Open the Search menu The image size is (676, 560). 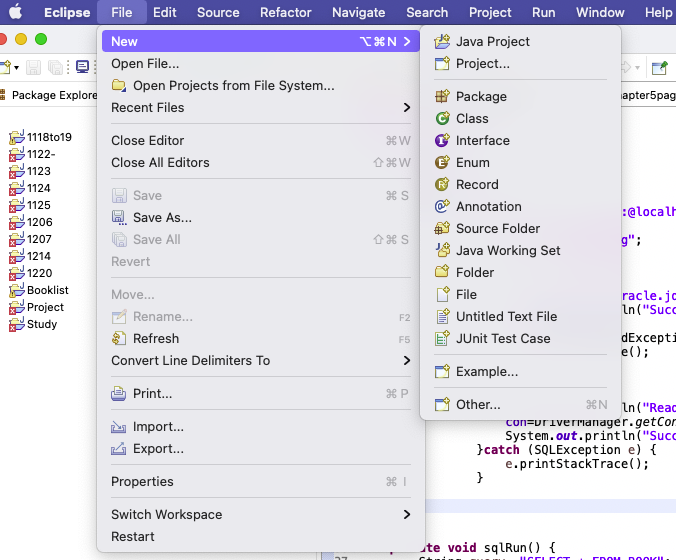(427, 12)
